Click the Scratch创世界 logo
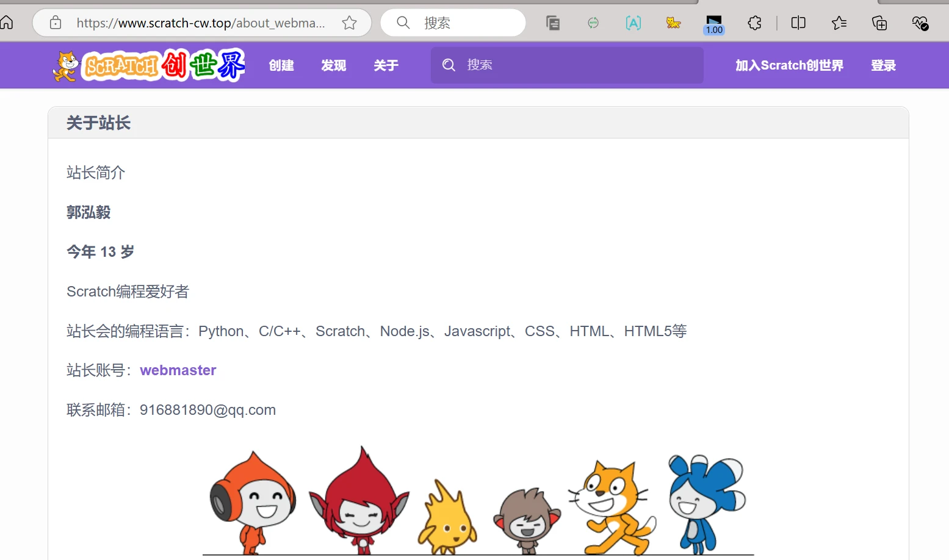The image size is (949, 560). [150, 65]
